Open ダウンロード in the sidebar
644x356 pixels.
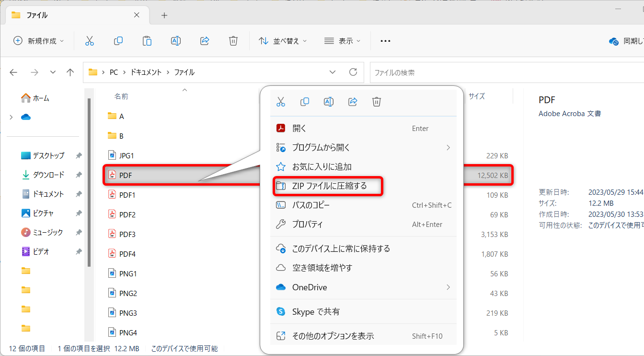[x=48, y=175]
